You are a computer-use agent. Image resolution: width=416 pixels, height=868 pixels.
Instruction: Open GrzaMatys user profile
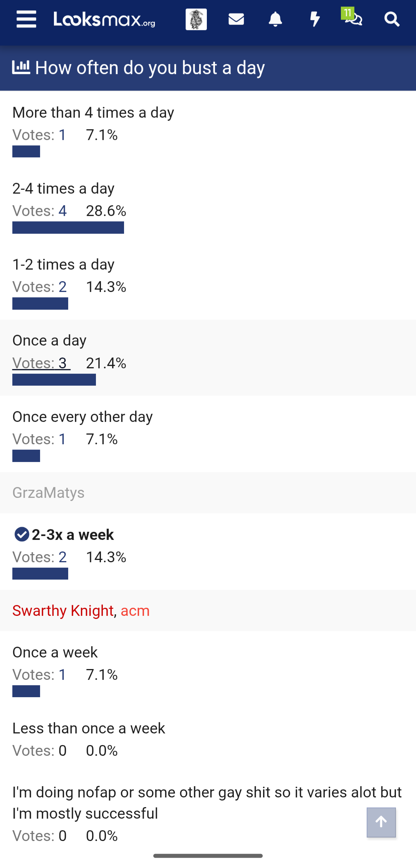pos(48,493)
